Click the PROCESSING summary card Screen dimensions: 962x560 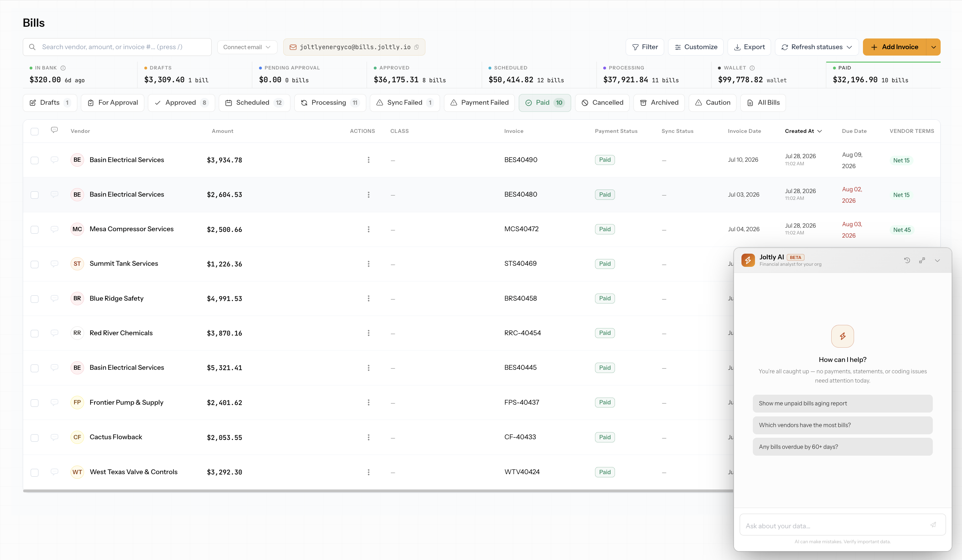pyautogui.click(x=653, y=75)
